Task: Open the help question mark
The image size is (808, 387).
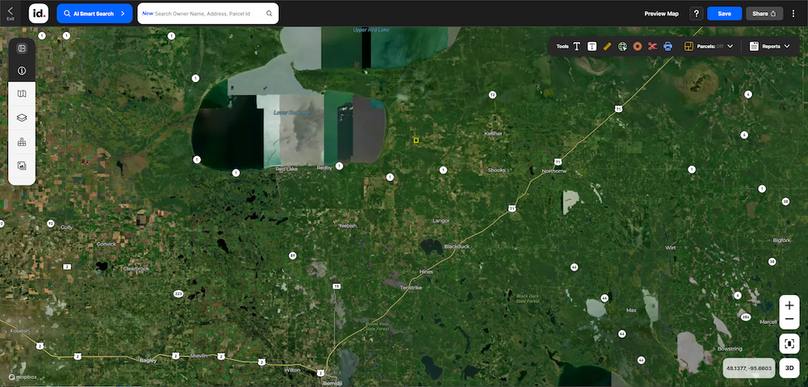Action: coord(696,14)
